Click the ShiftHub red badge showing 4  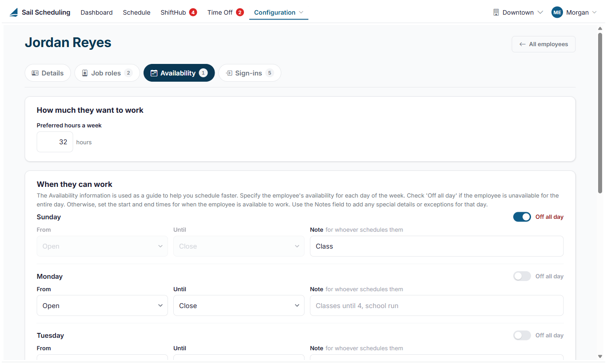point(193,12)
